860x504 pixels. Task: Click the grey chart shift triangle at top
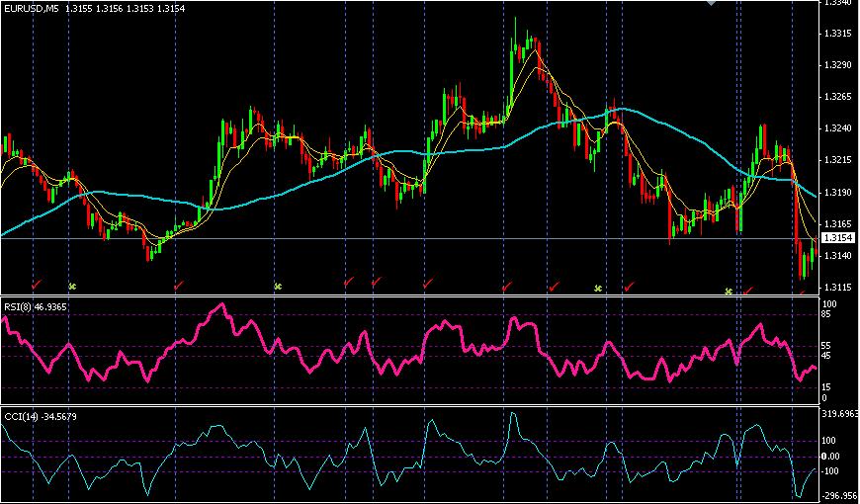(x=712, y=3)
